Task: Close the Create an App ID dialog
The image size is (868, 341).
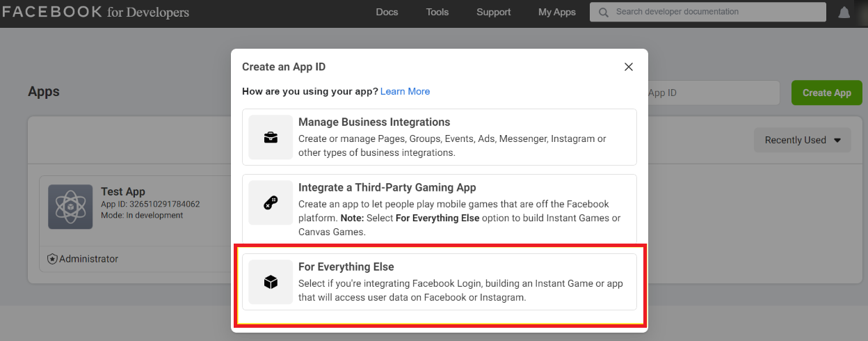Action: [x=629, y=67]
